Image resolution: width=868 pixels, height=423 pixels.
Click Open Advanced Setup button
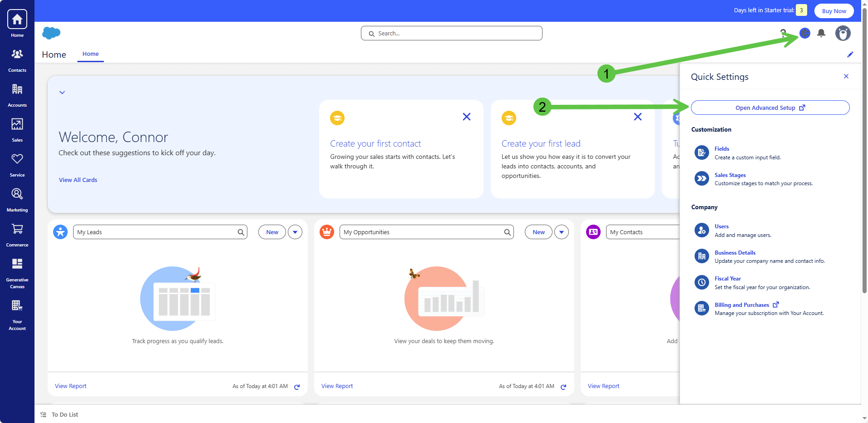770,108
